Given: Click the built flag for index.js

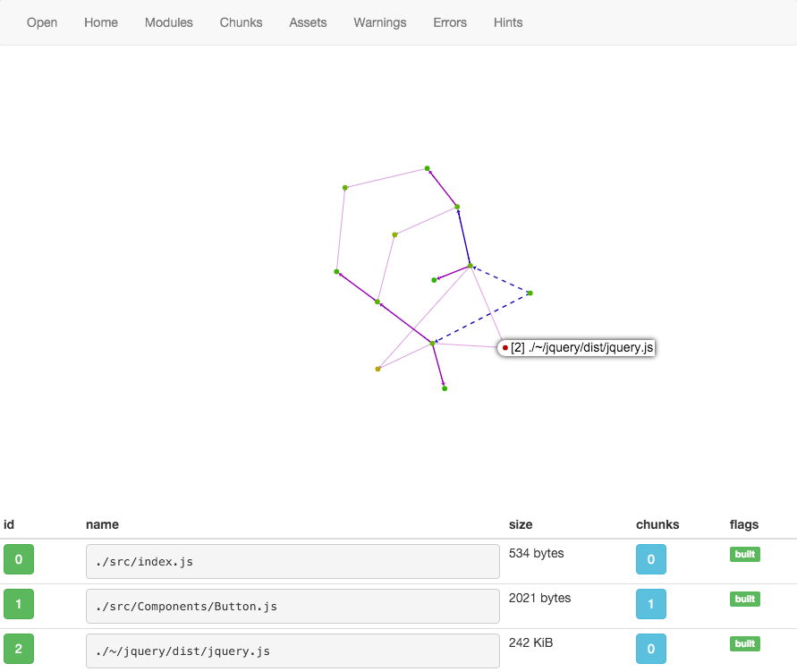Looking at the screenshot, I should (744, 555).
